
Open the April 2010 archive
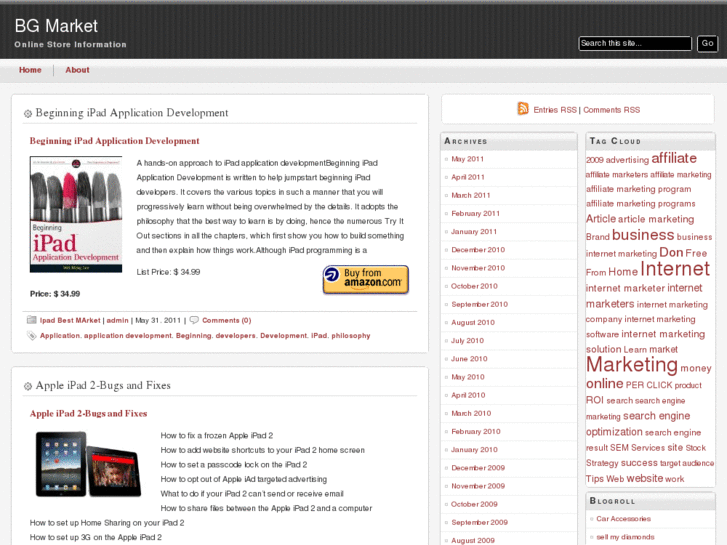pyautogui.click(x=468, y=395)
